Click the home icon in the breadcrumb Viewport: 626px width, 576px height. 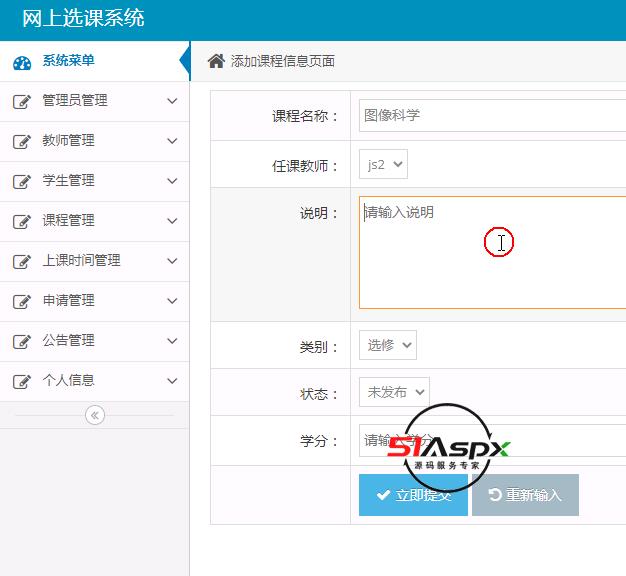[x=216, y=61]
